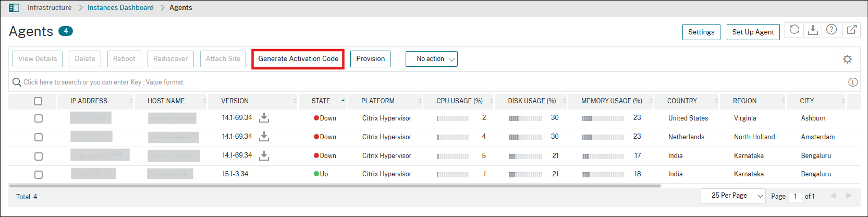Click Ashburn city cell
This screenshot has height=217, width=868.
813,118
